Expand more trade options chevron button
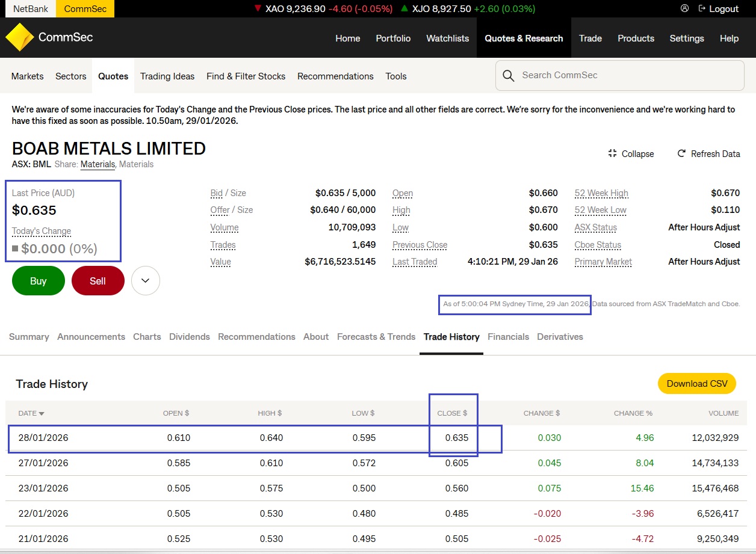Viewport: 756px width, 554px height. pyautogui.click(x=145, y=281)
